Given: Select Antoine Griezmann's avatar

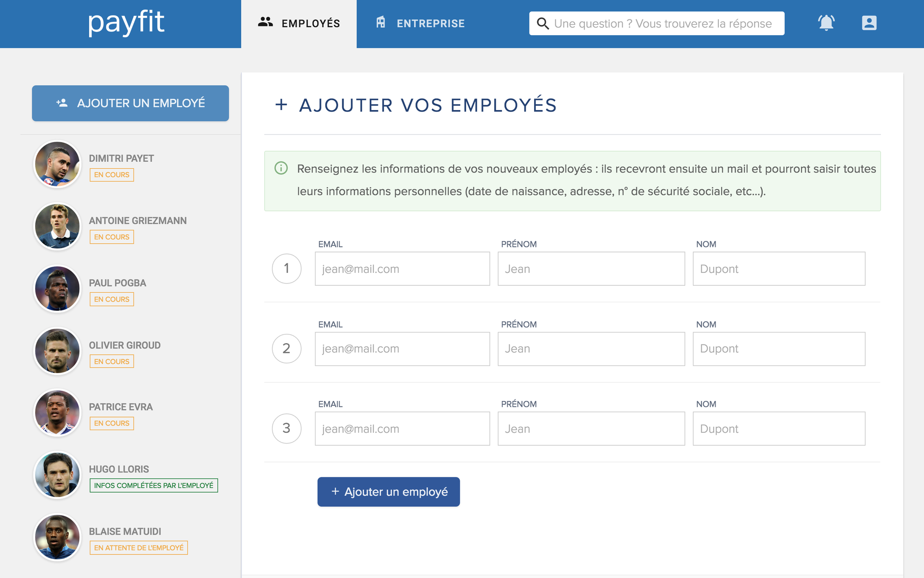Looking at the screenshot, I should tap(57, 227).
